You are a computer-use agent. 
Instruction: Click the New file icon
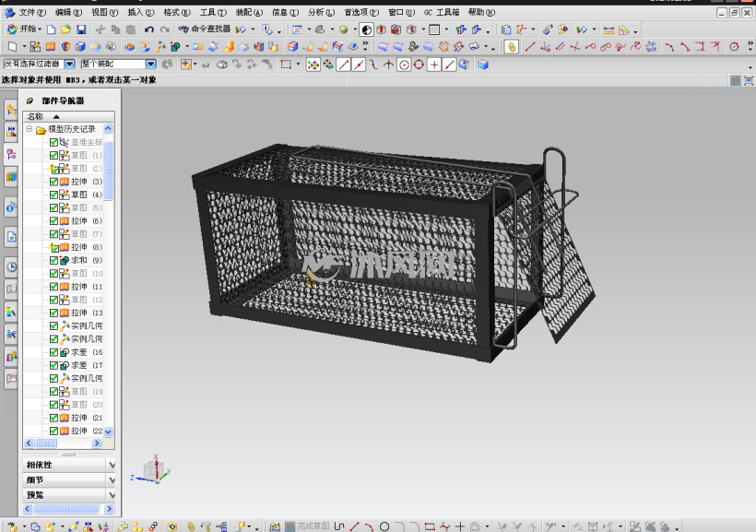point(51,30)
